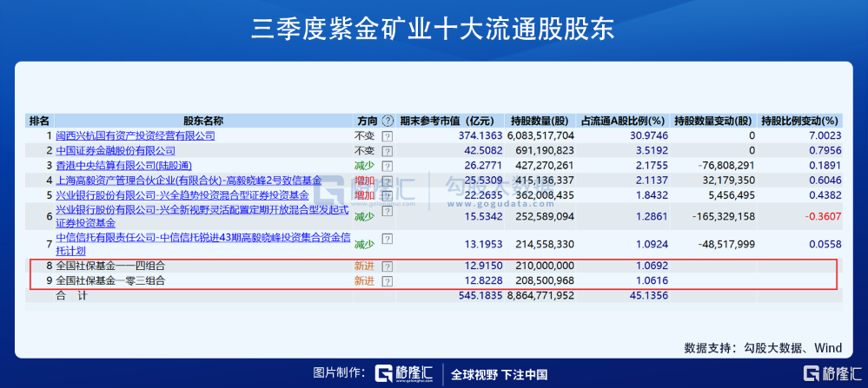Click 新进 in the 一零三组合 row

tap(364, 280)
